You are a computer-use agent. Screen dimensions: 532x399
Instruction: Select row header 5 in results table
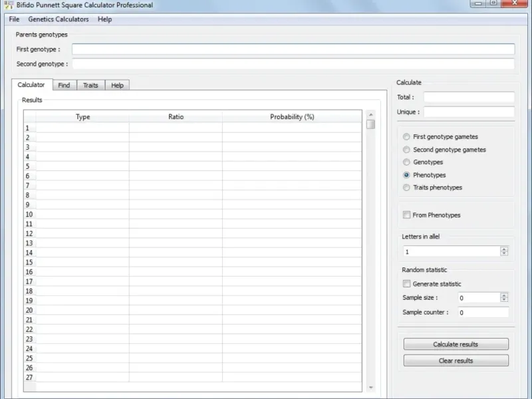[29, 166]
